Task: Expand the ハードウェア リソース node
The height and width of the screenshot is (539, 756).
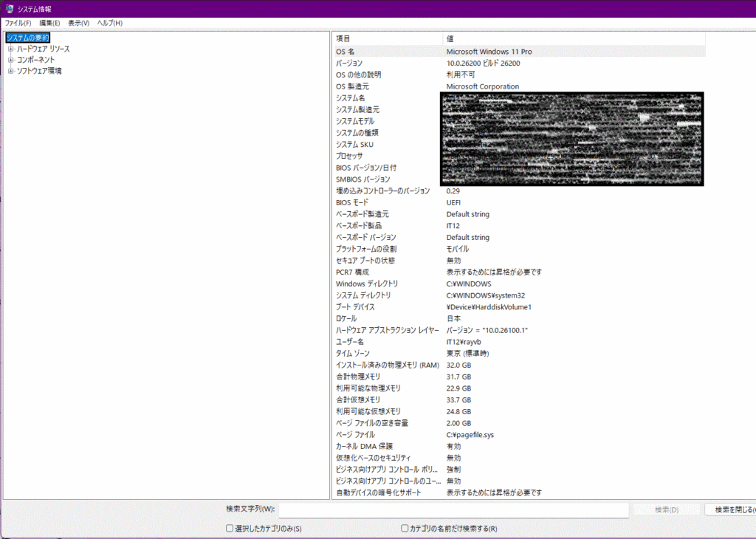Action: pyautogui.click(x=10, y=49)
